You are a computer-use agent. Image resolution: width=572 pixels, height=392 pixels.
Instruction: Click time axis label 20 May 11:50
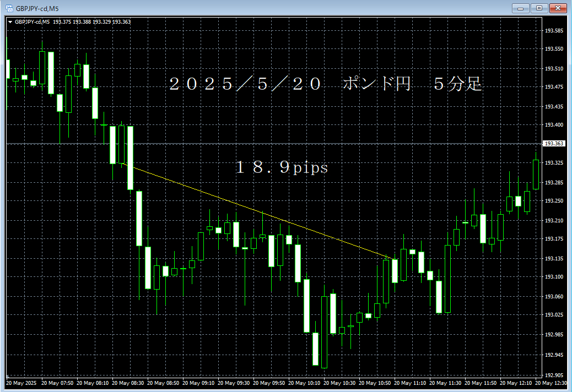481,383
